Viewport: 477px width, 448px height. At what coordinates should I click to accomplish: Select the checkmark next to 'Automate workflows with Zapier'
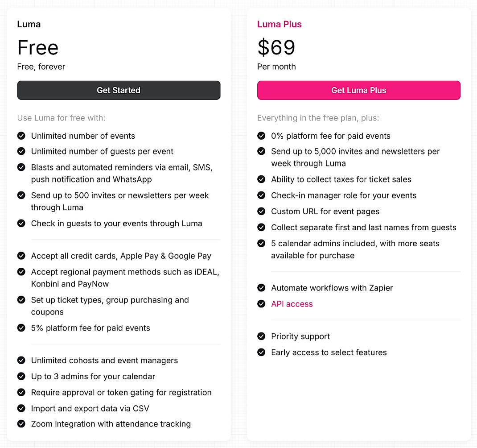(261, 288)
